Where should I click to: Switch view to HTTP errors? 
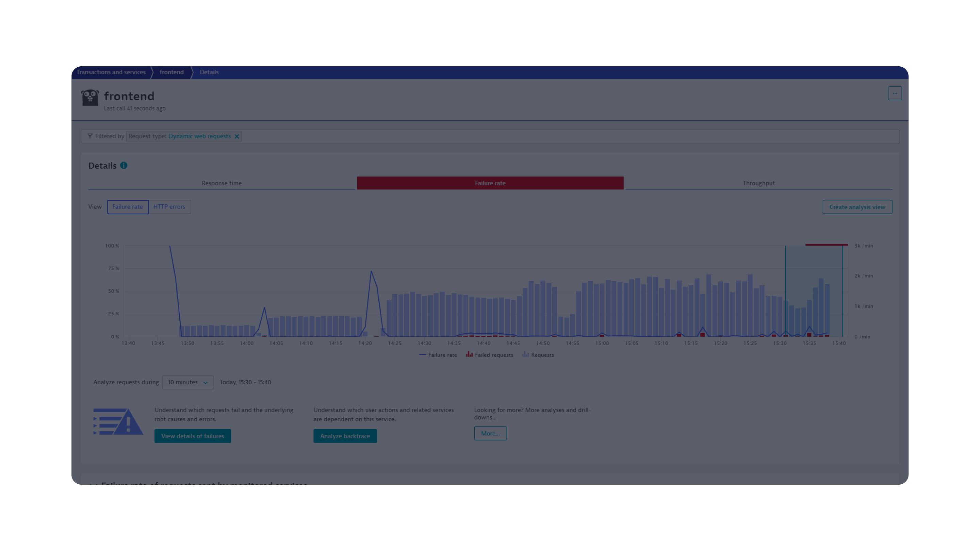(169, 207)
